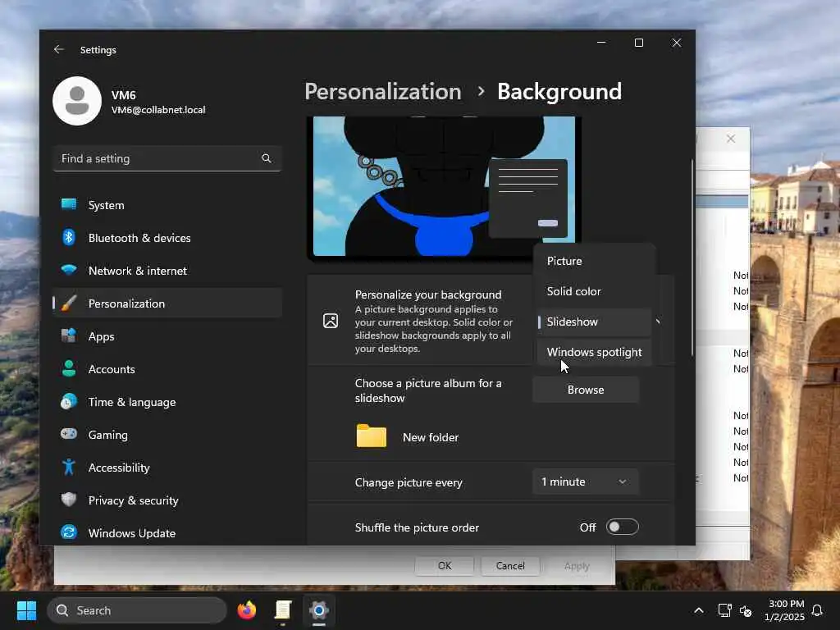Click the background type dropdown chevron
Screen dimensions: 840x630
658,322
